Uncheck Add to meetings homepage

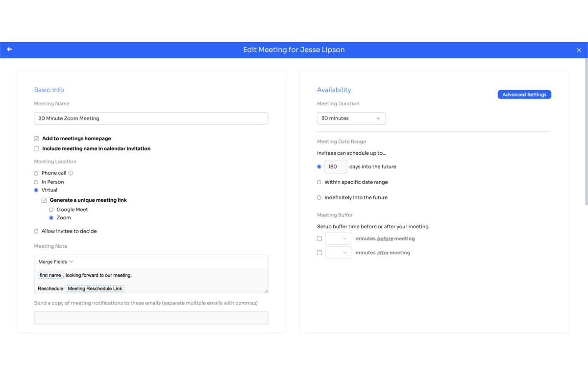(x=36, y=139)
